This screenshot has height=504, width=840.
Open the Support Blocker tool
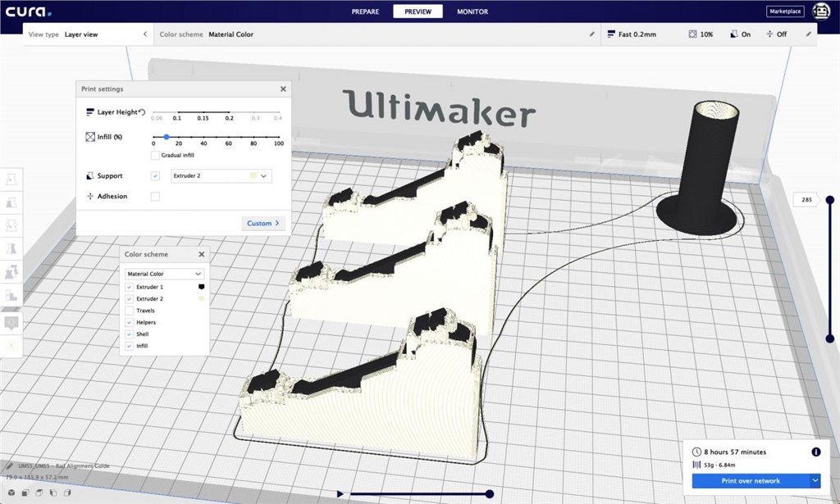[12, 295]
